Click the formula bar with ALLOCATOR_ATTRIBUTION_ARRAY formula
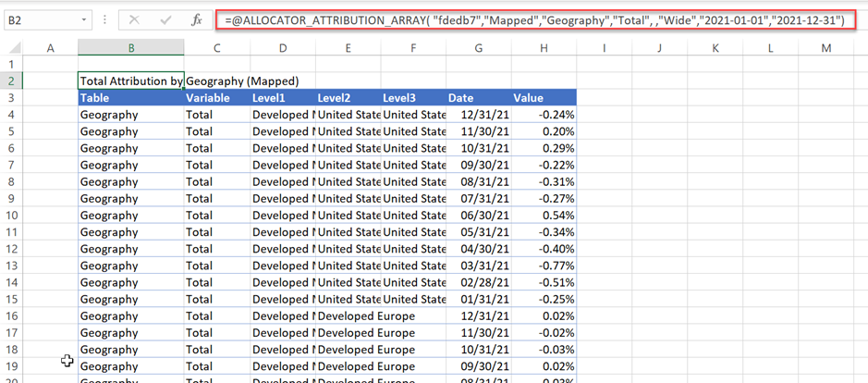The width and height of the screenshot is (868, 383). [x=534, y=19]
